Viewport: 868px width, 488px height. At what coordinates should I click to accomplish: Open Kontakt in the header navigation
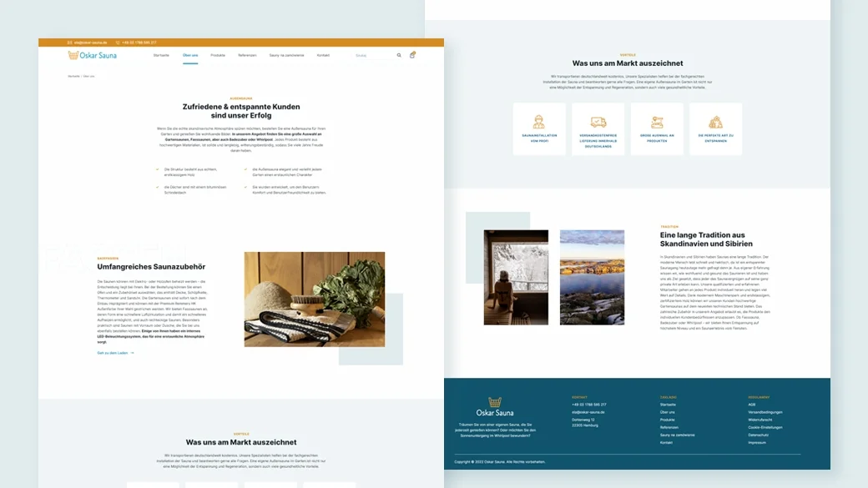click(x=323, y=55)
